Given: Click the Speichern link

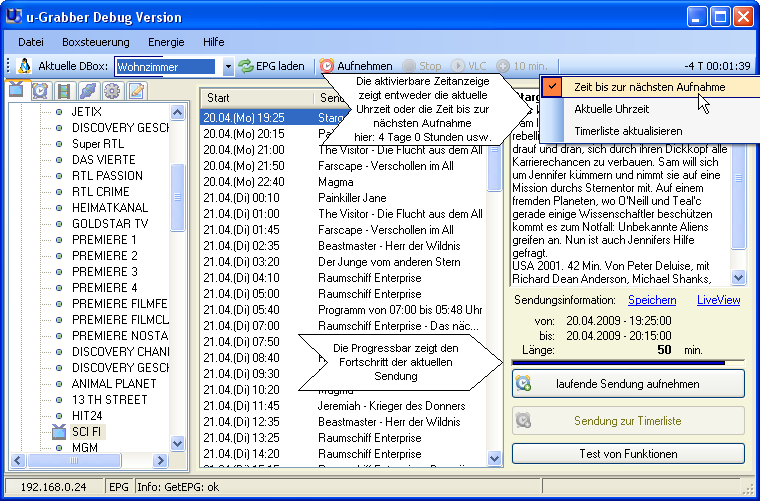Looking at the screenshot, I should pyautogui.click(x=651, y=300).
